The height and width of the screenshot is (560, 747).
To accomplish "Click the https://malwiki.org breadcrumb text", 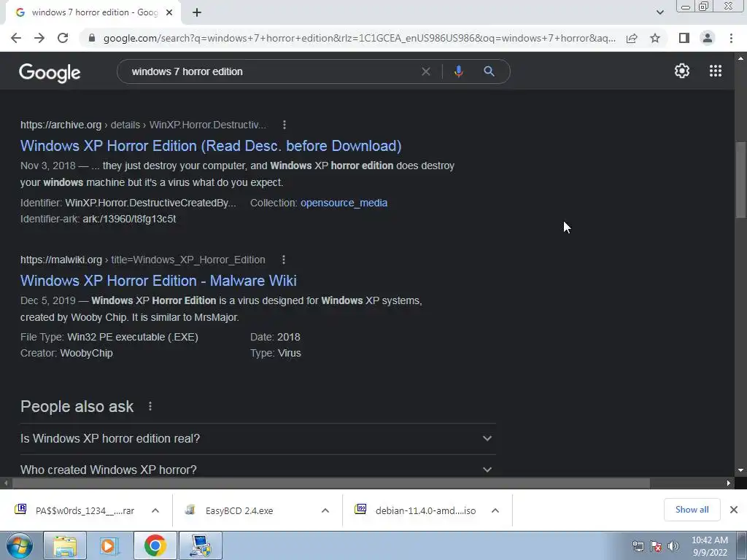I will click(61, 260).
